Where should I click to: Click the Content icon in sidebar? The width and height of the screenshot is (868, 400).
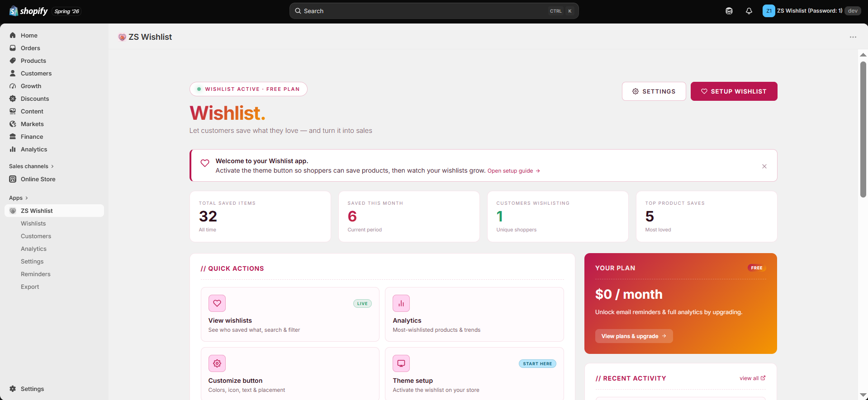click(13, 111)
